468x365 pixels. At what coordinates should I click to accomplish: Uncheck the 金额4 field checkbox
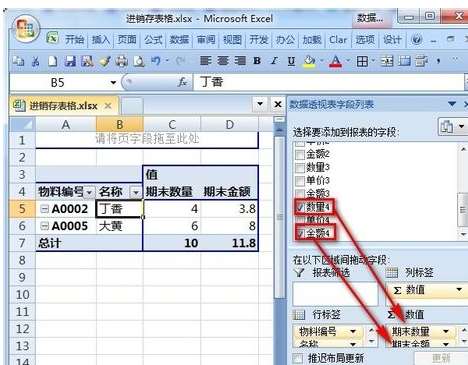(300, 233)
